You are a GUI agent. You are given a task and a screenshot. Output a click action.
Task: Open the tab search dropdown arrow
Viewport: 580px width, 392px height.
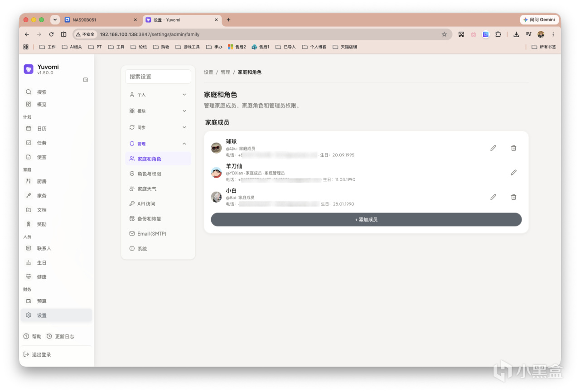[55, 20]
